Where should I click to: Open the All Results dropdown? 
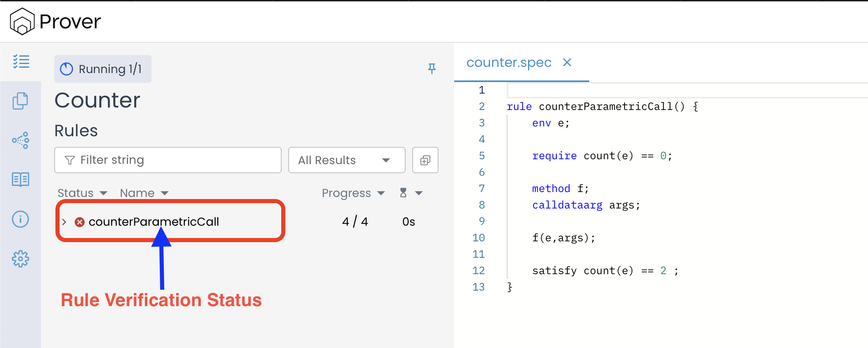pyautogui.click(x=347, y=160)
